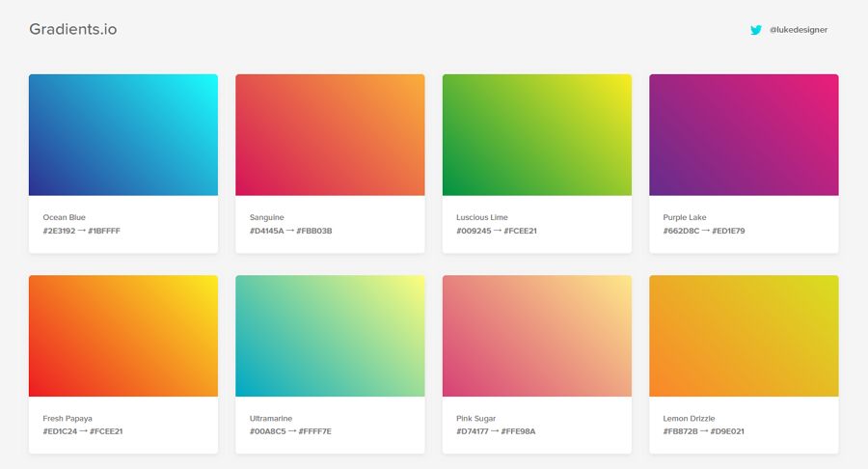Select the Lemon Drizzle gradient swatch
The width and height of the screenshot is (868, 469).
coord(744,336)
